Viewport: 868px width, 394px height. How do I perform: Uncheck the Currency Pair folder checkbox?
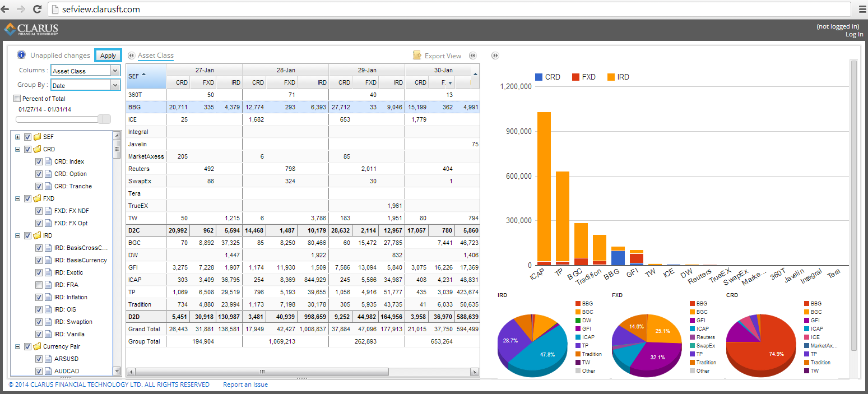click(27, 346)
